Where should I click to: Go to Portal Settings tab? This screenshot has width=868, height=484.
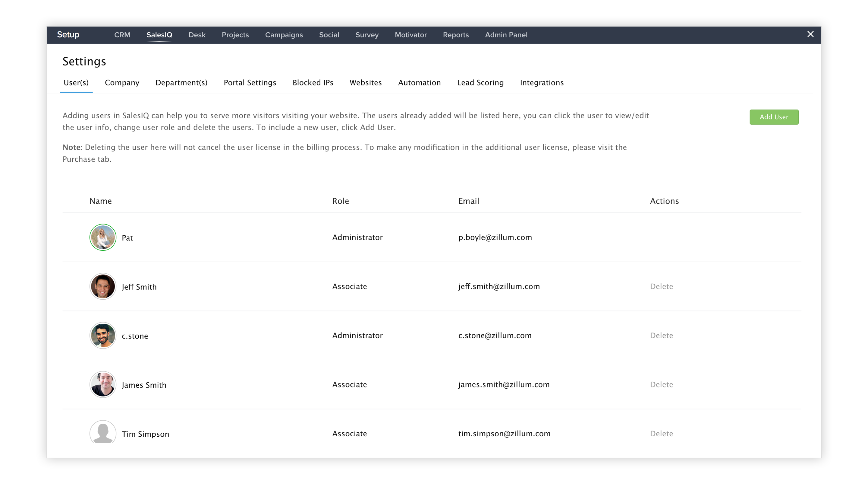pos(250,83)
